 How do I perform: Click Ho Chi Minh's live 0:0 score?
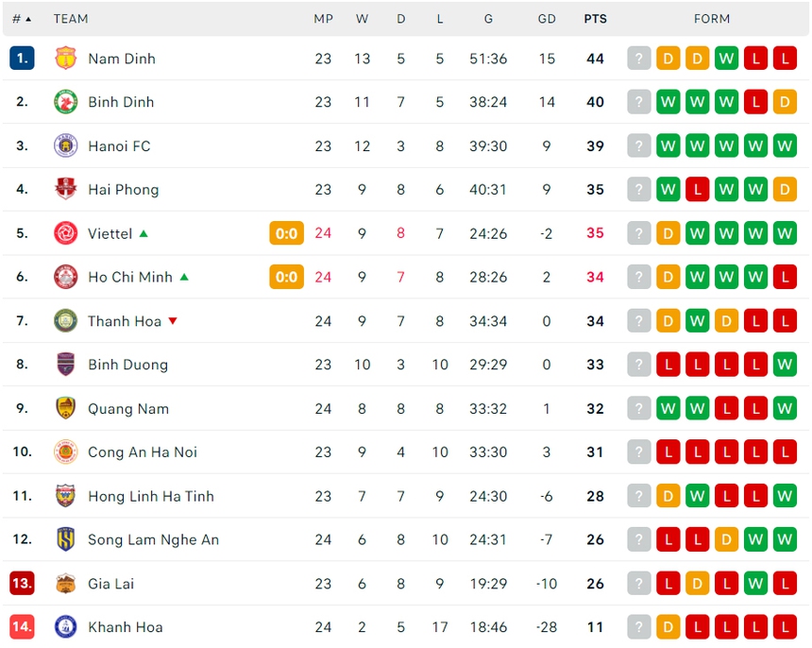pos(287,277)
